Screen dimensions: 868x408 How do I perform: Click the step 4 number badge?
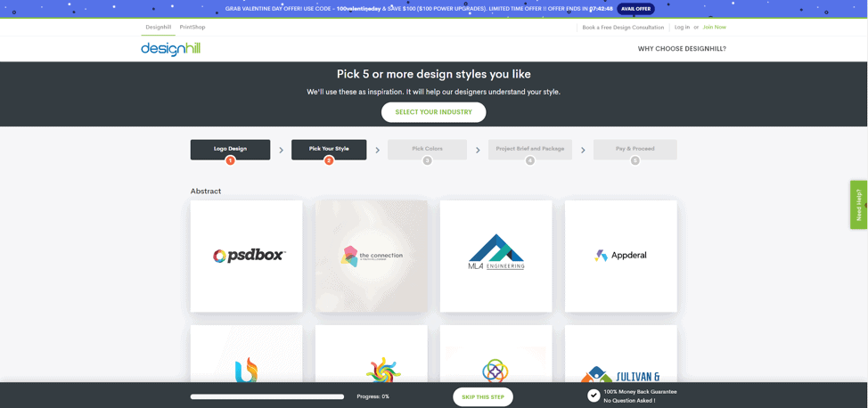pos(529,160)
